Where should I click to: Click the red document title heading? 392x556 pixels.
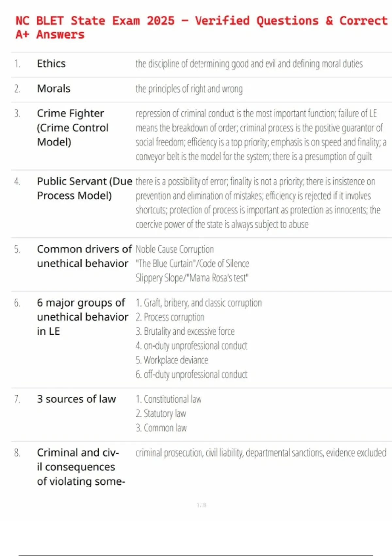tap(202, 27)
